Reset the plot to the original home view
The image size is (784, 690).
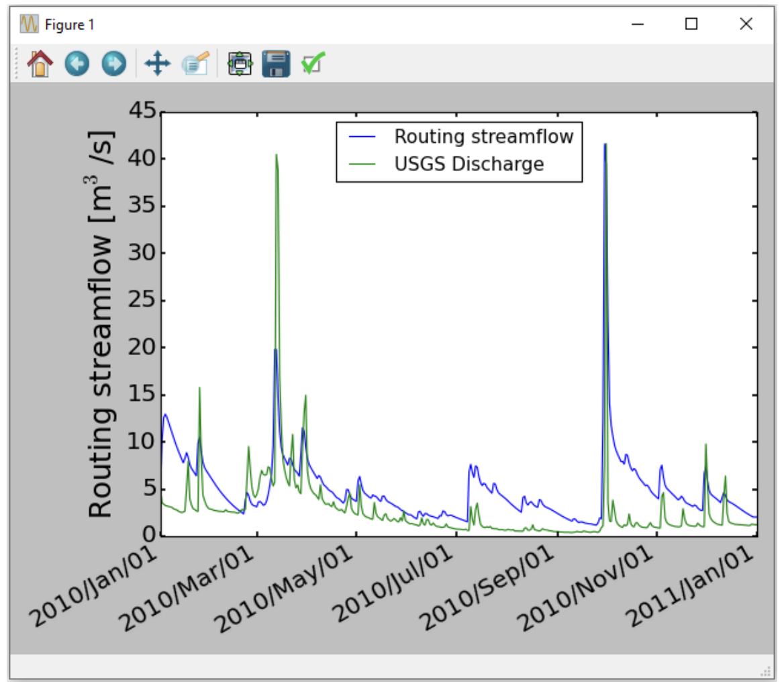point(40,64)
